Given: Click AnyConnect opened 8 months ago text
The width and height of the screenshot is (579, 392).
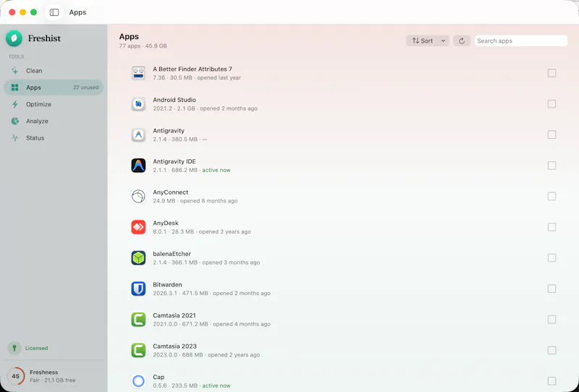Looking at the screenshot, I should (208, 201).
